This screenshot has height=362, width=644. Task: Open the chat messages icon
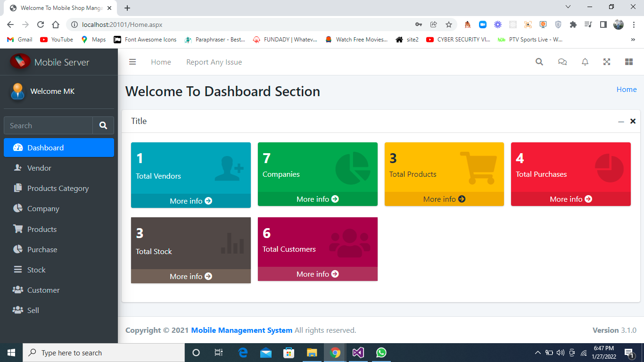coord(562,62)
